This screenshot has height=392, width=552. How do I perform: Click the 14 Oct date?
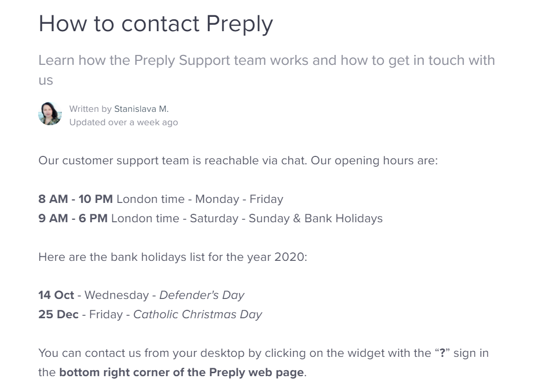(56, 295)
